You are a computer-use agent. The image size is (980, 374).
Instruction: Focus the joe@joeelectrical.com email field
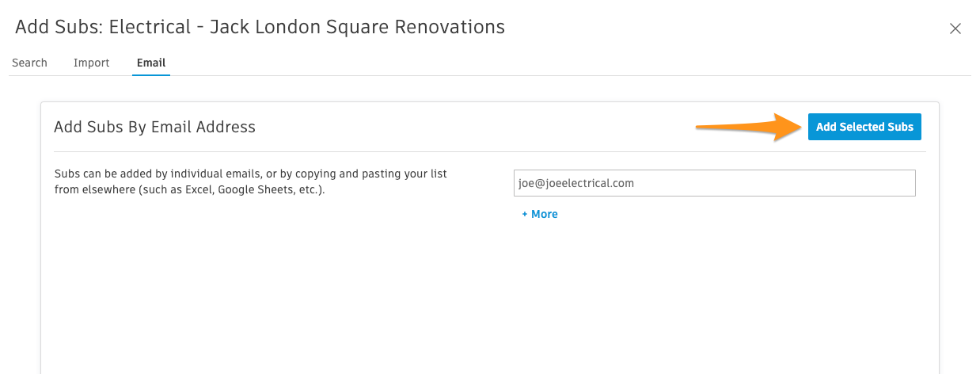[x=715, y=183]
